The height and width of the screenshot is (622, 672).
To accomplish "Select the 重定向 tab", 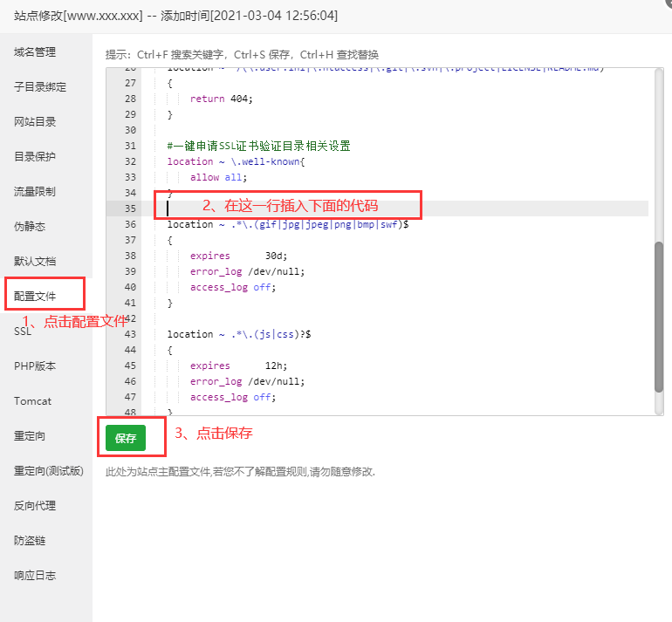I will point(30,436).
